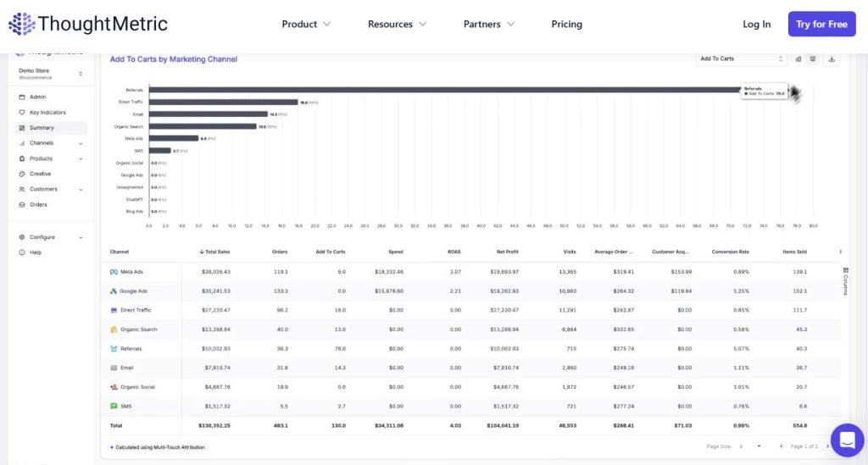Screen dimensions: 868x465
Task: Click the Meta Ads bar in the chart
Action: (174, 138)
